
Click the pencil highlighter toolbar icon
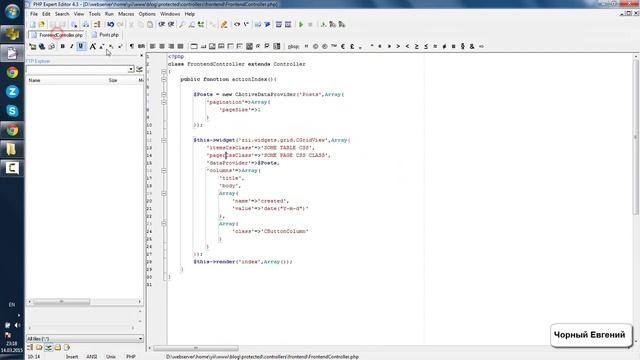224,24
